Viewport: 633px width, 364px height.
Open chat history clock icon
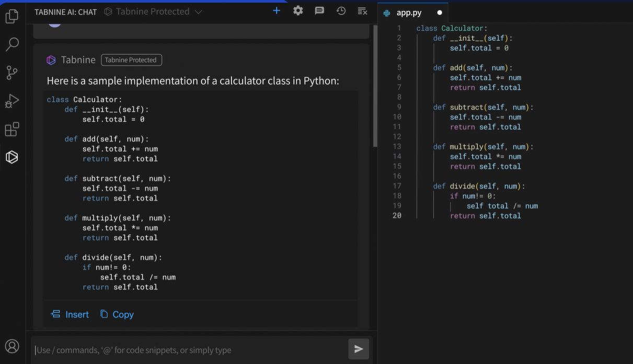coord(341,10)
